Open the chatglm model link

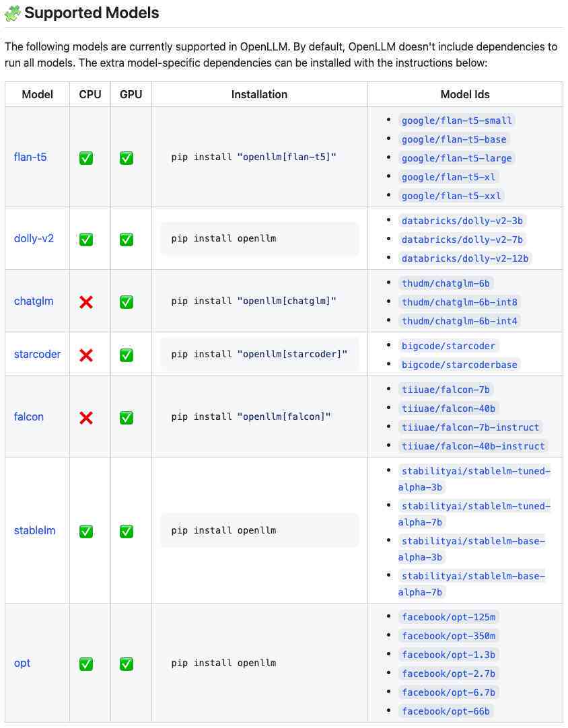tap(34, 301)
